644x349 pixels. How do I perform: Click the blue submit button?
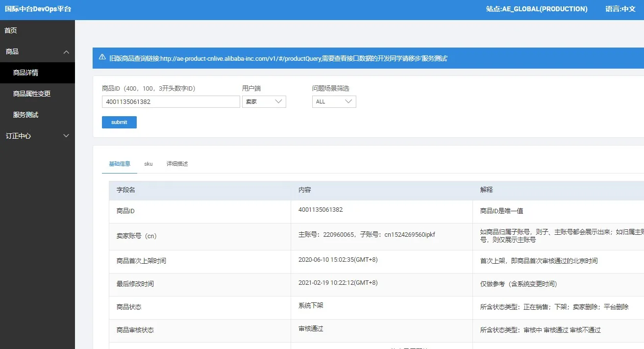click(119, 122)
